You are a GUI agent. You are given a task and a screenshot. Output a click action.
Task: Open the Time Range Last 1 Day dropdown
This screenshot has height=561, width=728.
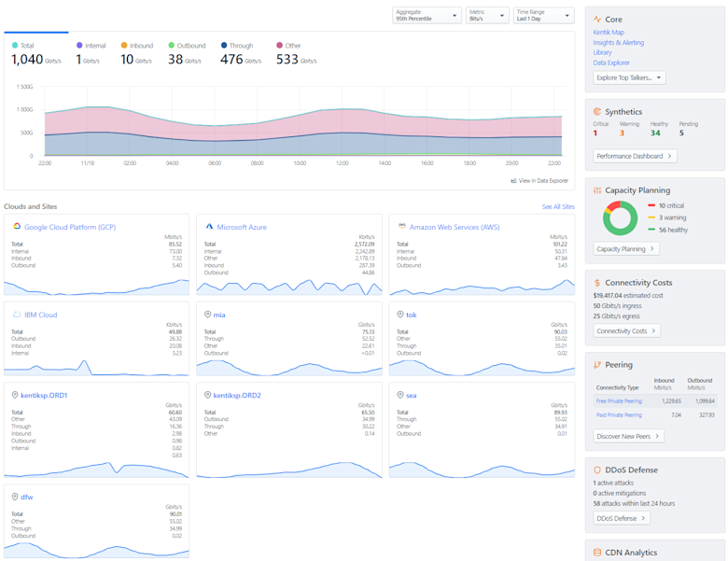tap(544, 15)
